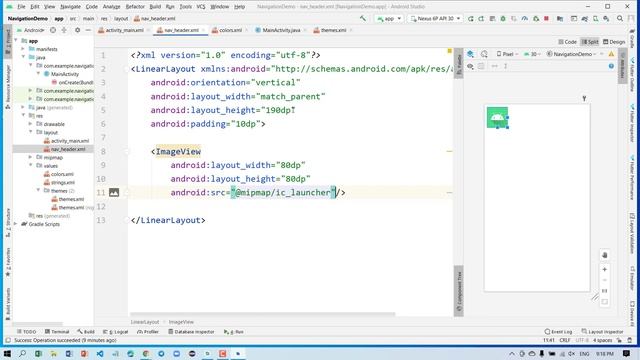Toggle the Build Variants side panel

click(8, 304)
